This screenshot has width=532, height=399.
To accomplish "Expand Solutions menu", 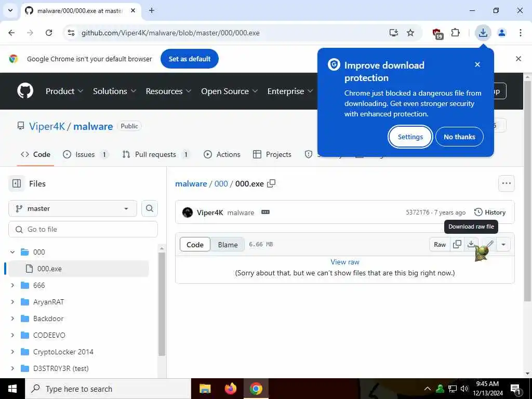I will [115, 91].
